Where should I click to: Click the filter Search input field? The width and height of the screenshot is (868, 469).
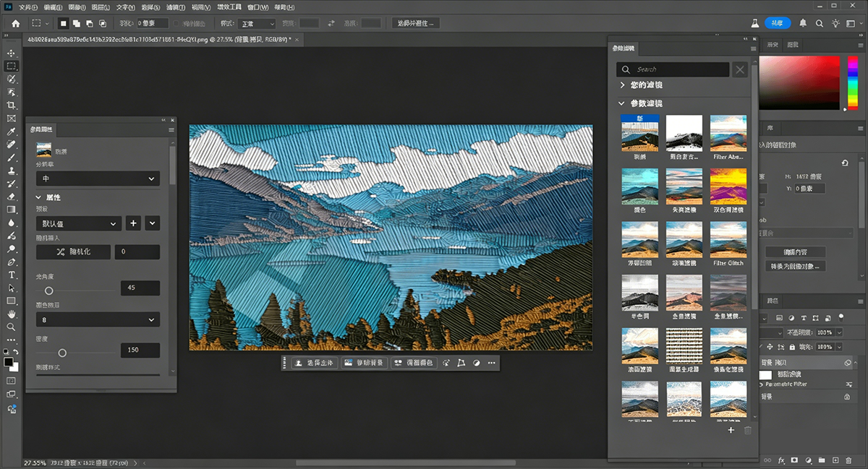[673, 69]
